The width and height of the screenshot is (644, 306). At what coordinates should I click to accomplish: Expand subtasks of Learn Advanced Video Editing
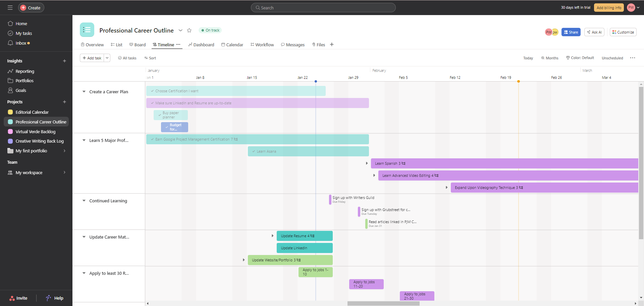pos(374,175)
